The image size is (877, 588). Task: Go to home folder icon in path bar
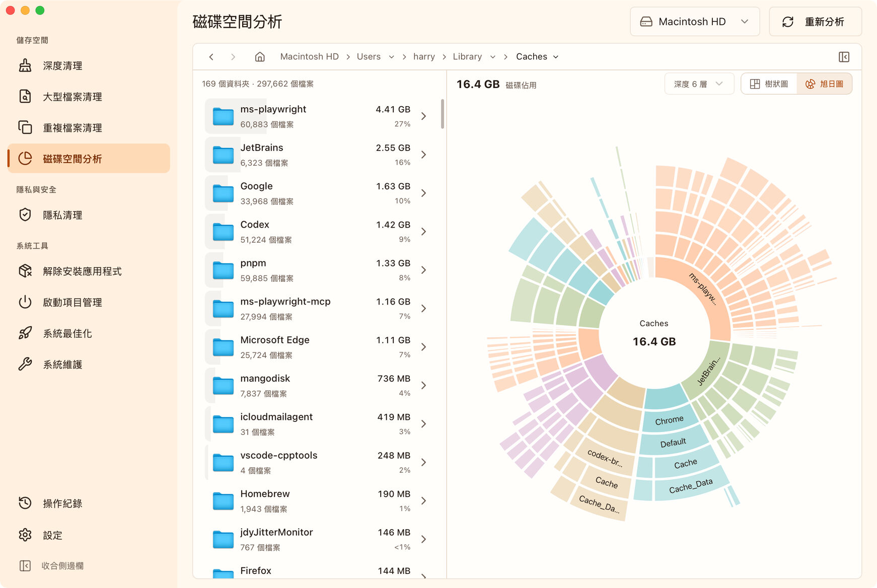(260, 57)
